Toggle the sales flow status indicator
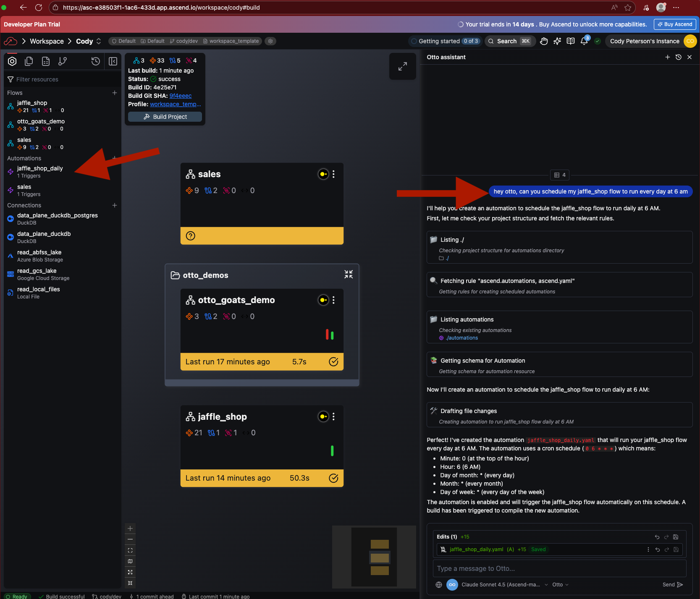700x599 pixels. (x=323, y=174)
